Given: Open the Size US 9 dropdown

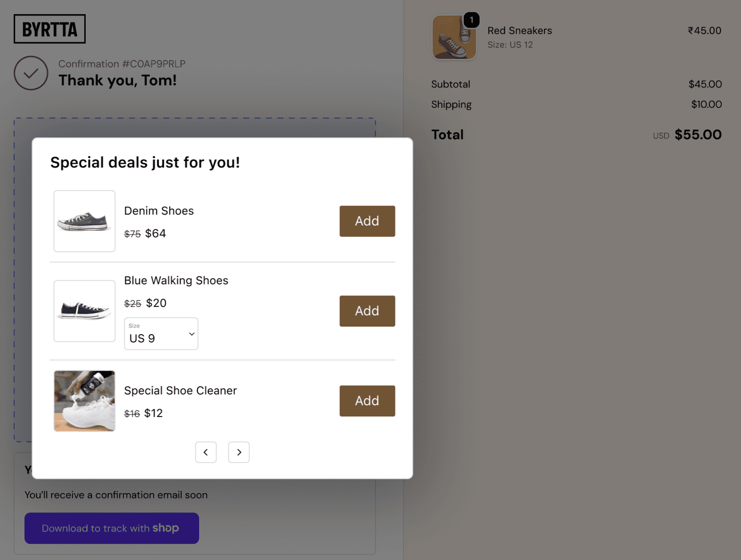Looking at the screenshot, I should coord(161,334).
